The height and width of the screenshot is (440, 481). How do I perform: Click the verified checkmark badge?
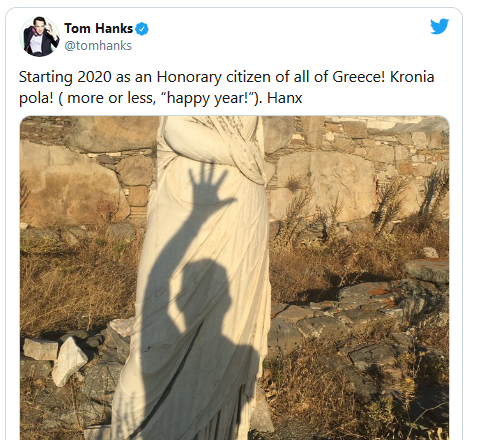(142, 29)
